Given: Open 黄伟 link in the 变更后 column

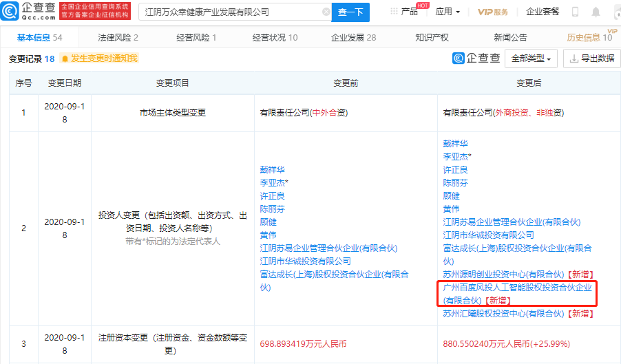Looking at the screenshot, I should coord(451,209).
